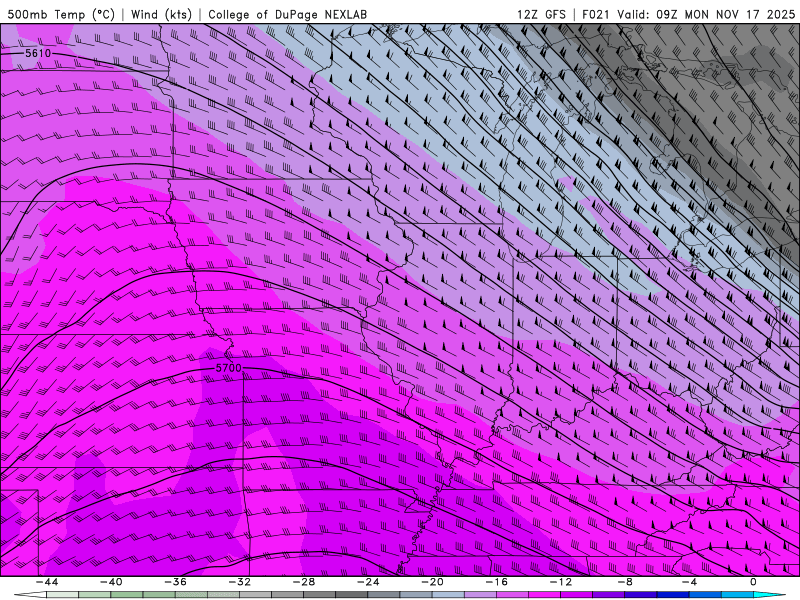The width and height of the screenshot is (800, 600).
Task: Click the -32 tick label on color scale
Action: click(239, 582)
